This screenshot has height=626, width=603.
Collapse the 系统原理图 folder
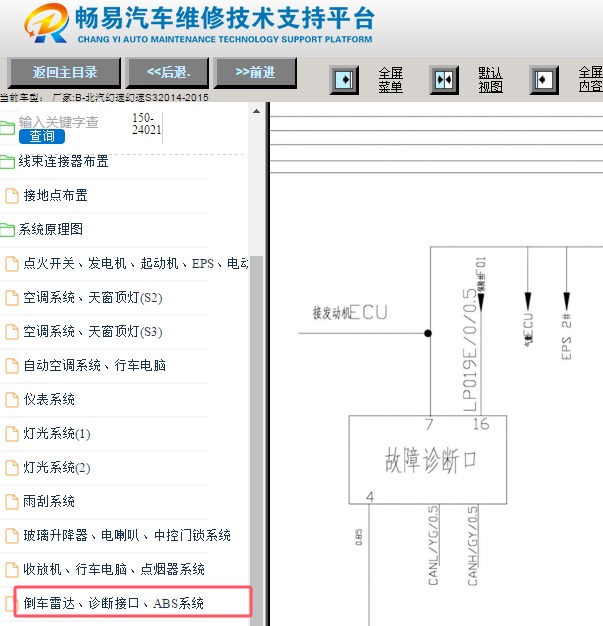[x=7, y=230]
